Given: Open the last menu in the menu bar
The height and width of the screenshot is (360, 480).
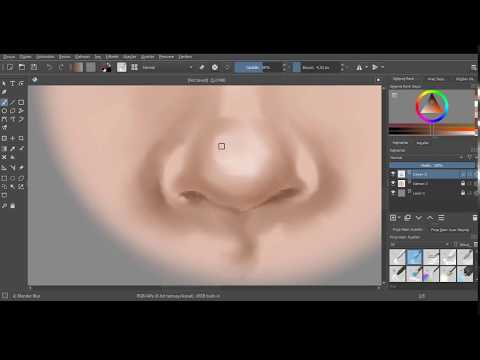Looking at the screenshot, I should [x=185, y=57].
